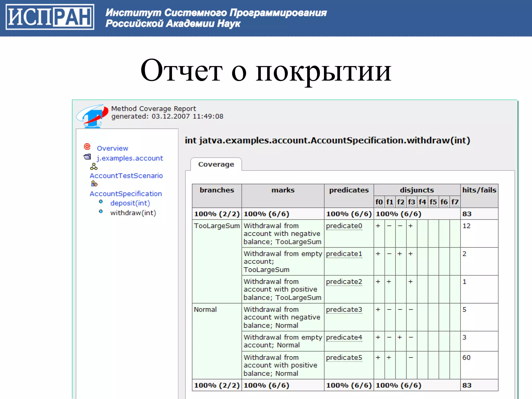532x399 pixels.
Task: Click the red Overview icon
Action: pyautogui.click(x=87, y=147)
